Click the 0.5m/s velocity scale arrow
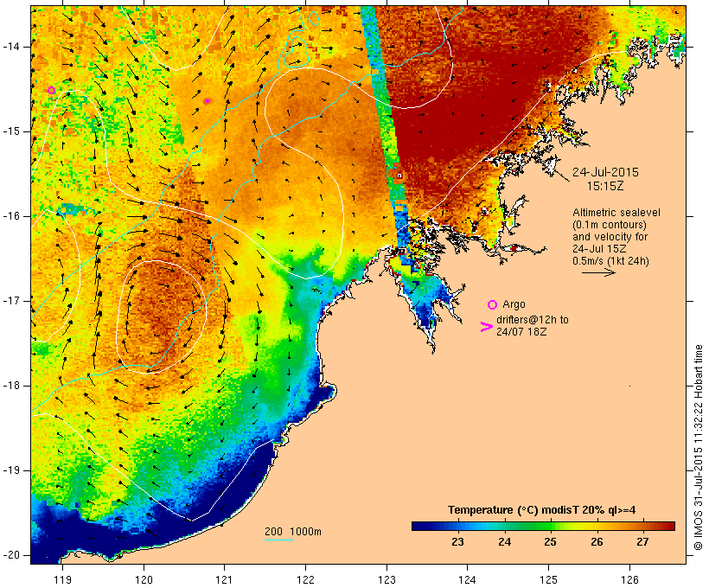This screenshot has height=588, width=709. (x=598, y=272)
